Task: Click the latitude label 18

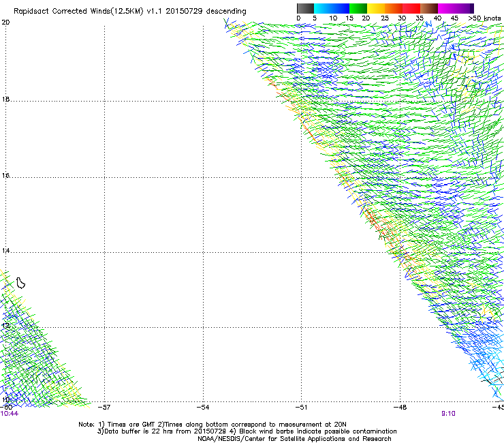Action: pyautogui.click(x=5, y=100)
